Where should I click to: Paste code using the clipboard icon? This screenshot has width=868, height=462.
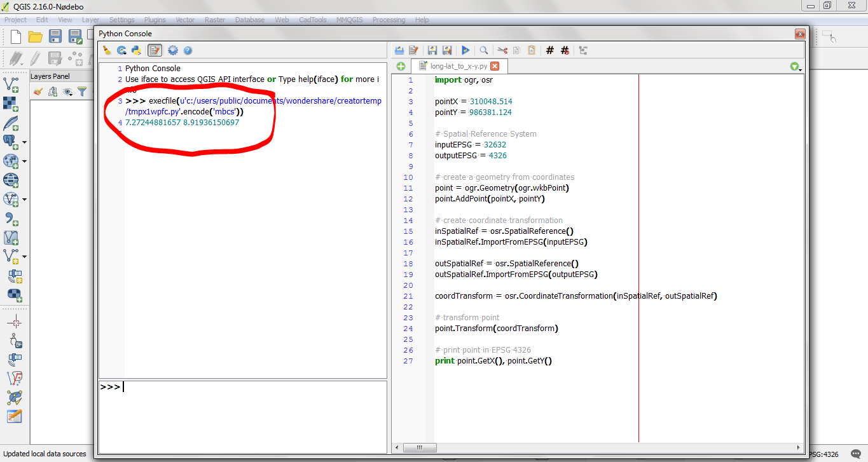[x=532, y=50]
